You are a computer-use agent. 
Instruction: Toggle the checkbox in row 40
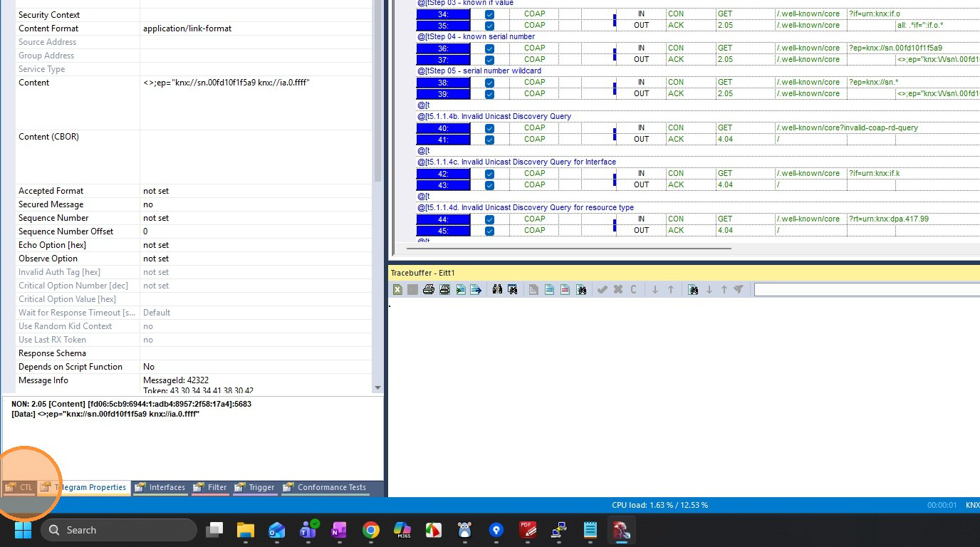489,128
